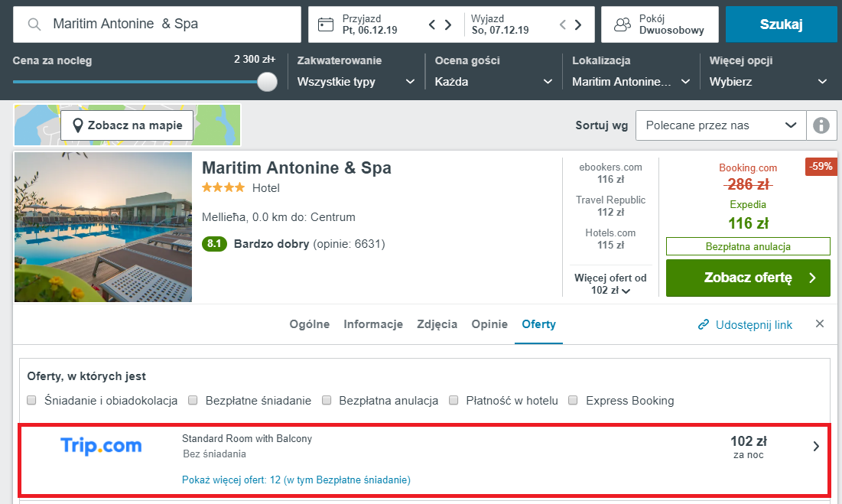Viewport: 842px width, 504px height.
Task: Open the Sortuj wg dropdown
Action: point(720,125)
